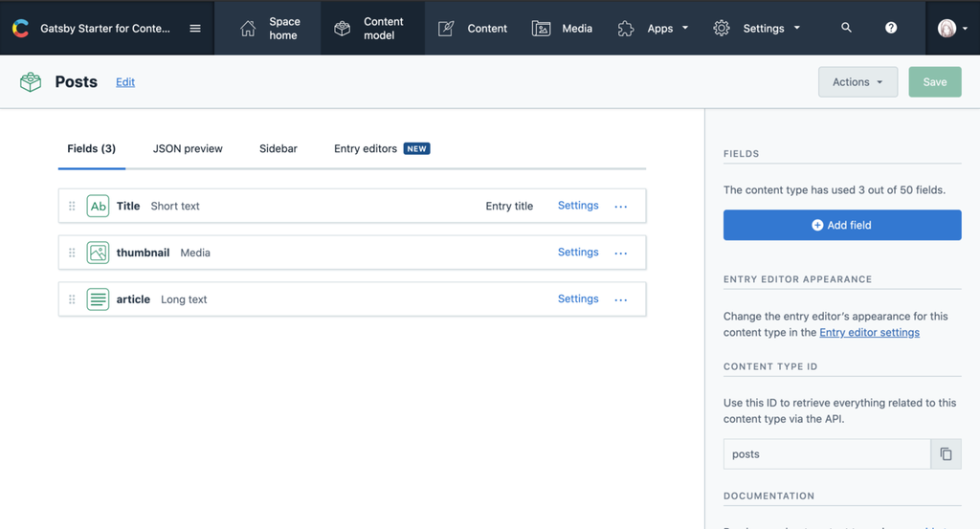
Task: Click the Contentful logo icon
Action: pyautogui.click(x=20, y=29)
